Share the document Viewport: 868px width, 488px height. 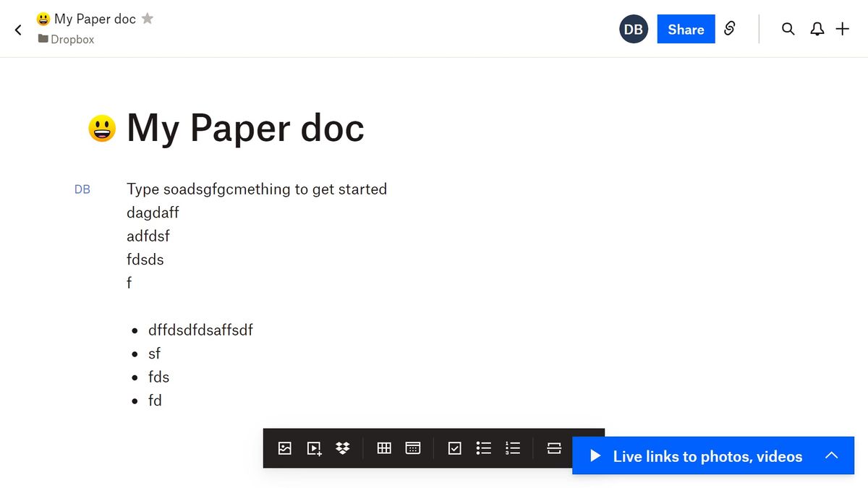686,29
